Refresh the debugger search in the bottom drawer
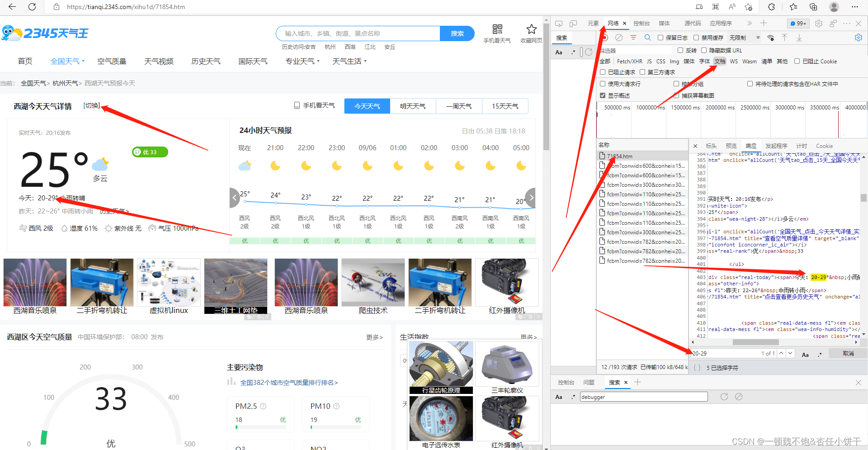This screenshot has width=868, height=450. 724,397
